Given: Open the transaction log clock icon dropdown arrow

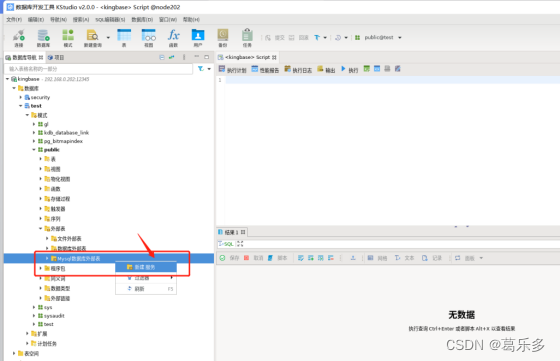Looking at the screenshot, I should point(346,37).
